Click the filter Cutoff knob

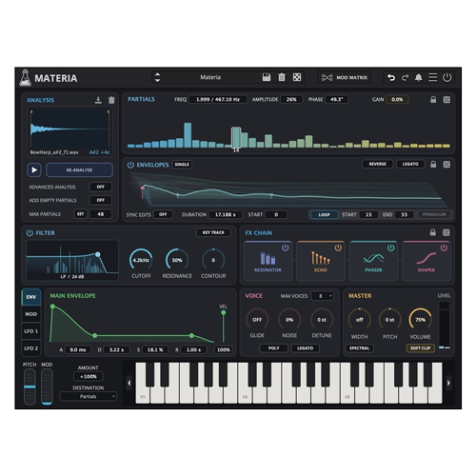tap(141, 260)
